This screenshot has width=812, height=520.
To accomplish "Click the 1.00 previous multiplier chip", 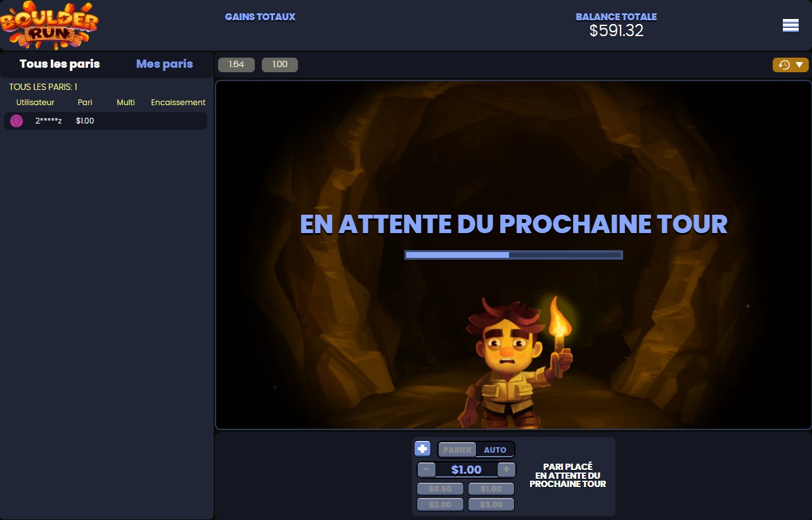I will [x=280, y=65].
